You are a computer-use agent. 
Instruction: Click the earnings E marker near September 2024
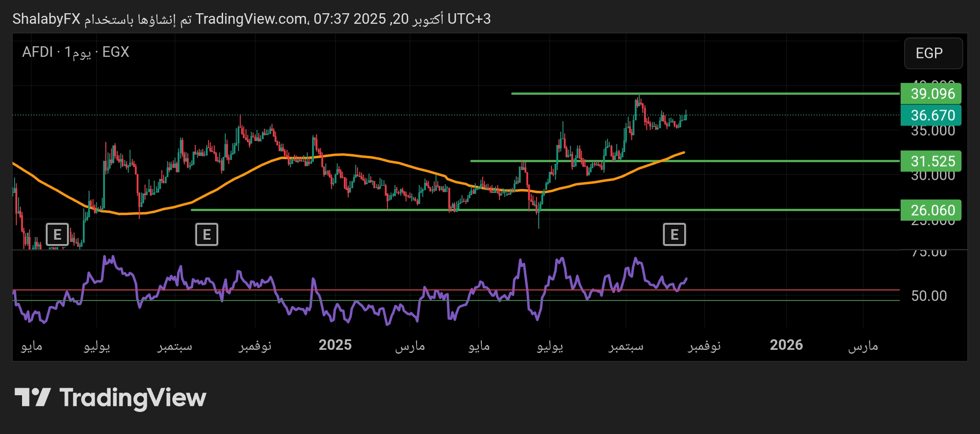tap(206, 234)
